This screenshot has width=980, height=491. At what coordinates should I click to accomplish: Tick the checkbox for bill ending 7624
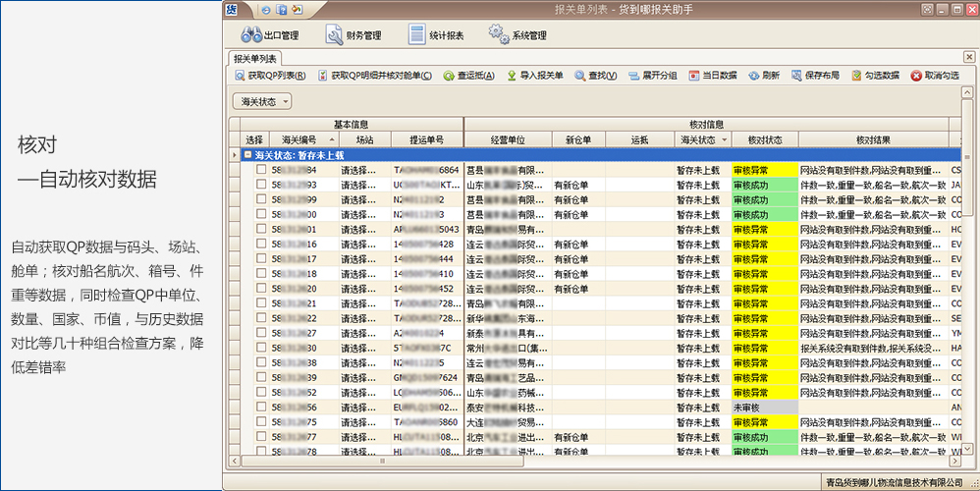tap(261, 377)
